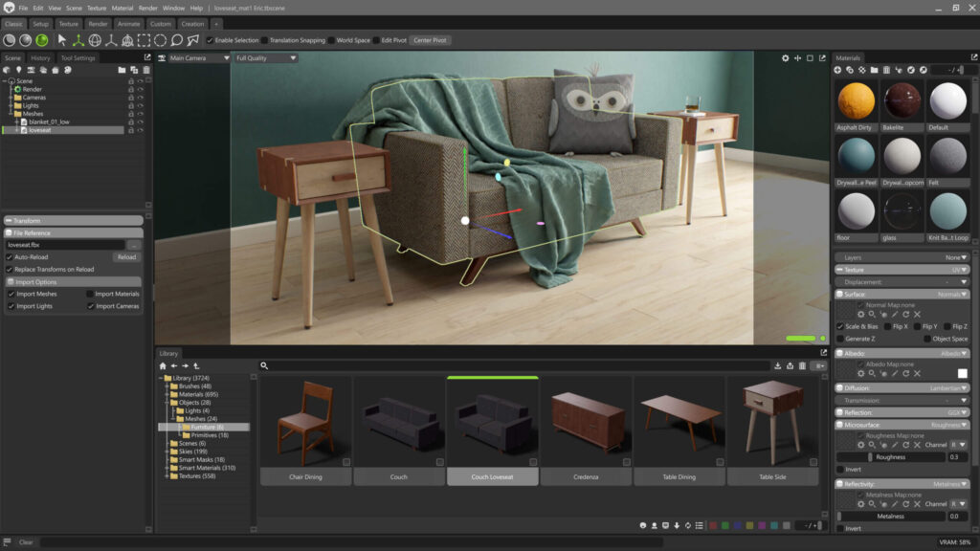Disable the Enable Selection checkbox
The height and width of the screenshot is (551, 980).
pyautogui.click(x=211, y=40)
